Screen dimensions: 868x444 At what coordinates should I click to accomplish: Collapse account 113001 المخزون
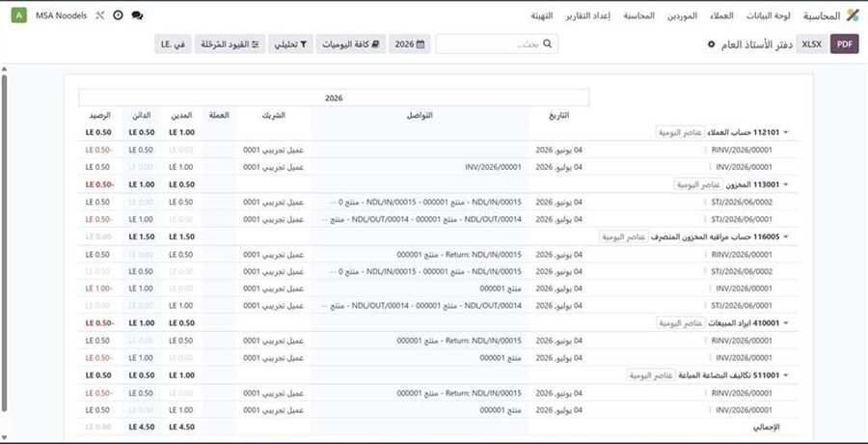point(786,184)
